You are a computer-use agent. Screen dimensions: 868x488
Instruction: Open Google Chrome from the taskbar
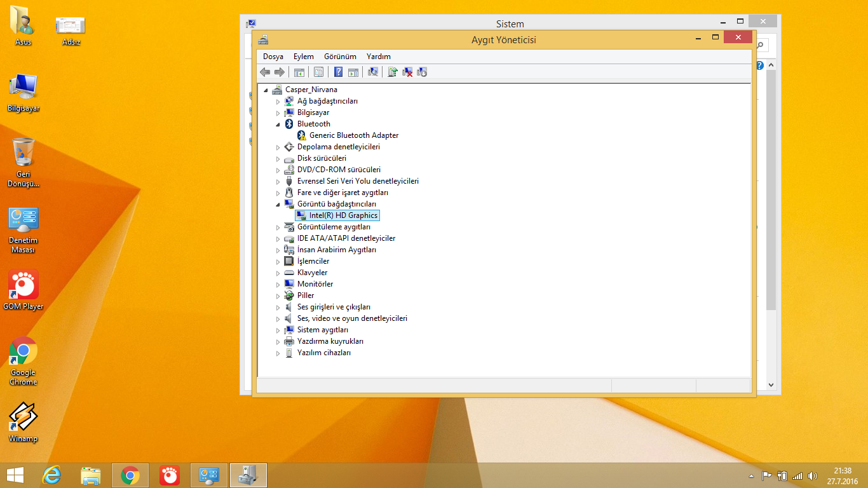click(x=130, y=475)
